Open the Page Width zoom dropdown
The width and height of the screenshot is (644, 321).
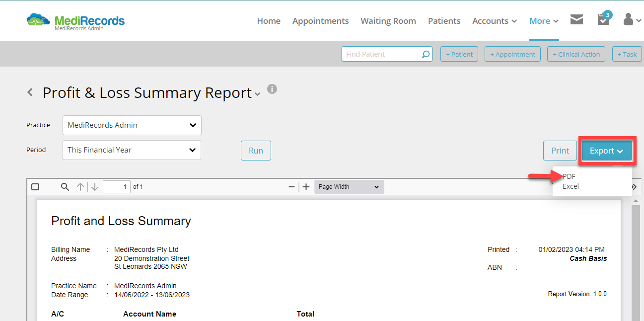point(349,187)
